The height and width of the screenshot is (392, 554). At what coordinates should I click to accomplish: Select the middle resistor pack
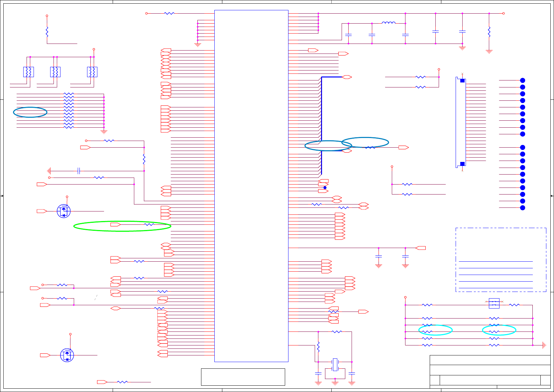point(55,72)
